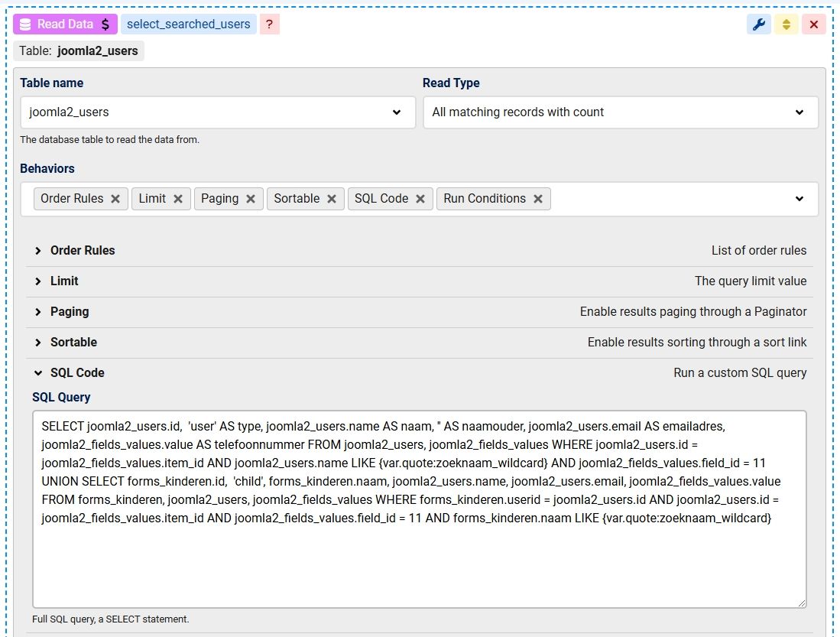Remove the Paging behavior tag
This screenshot has width=840, height=637.
[251, 199]
